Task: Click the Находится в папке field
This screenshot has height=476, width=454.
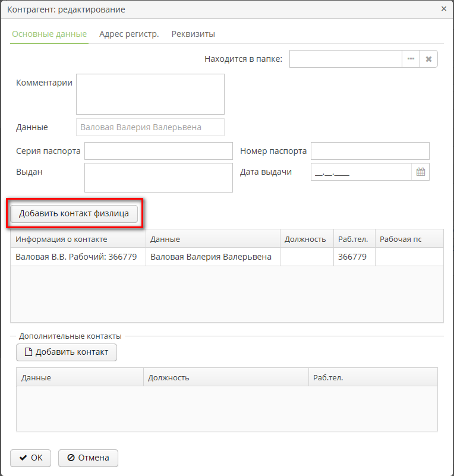Action: pos(345,59)
